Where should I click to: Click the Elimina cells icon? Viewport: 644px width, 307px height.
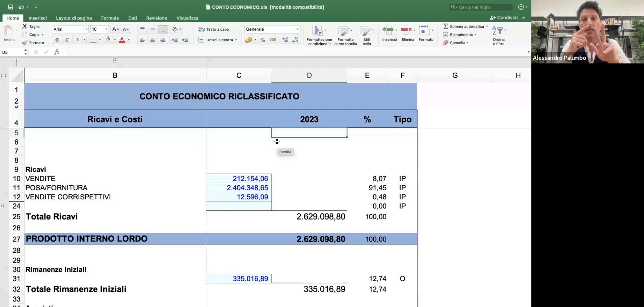pos(406,30)
